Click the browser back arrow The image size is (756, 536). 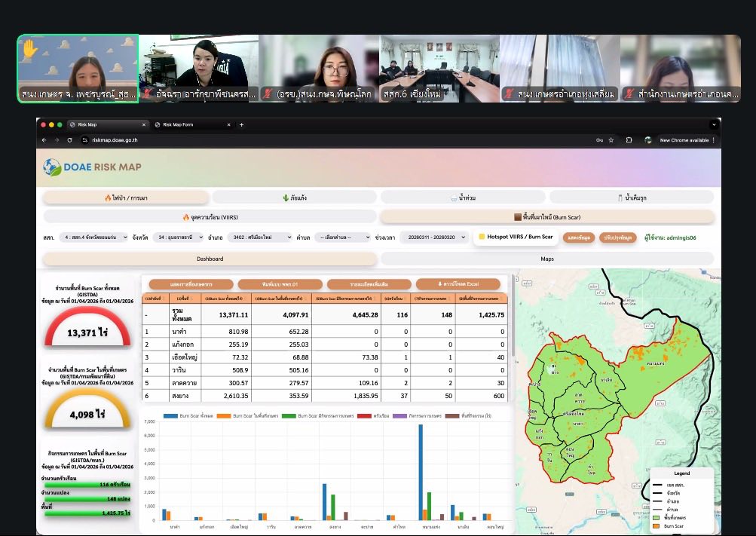pos(44,140)
